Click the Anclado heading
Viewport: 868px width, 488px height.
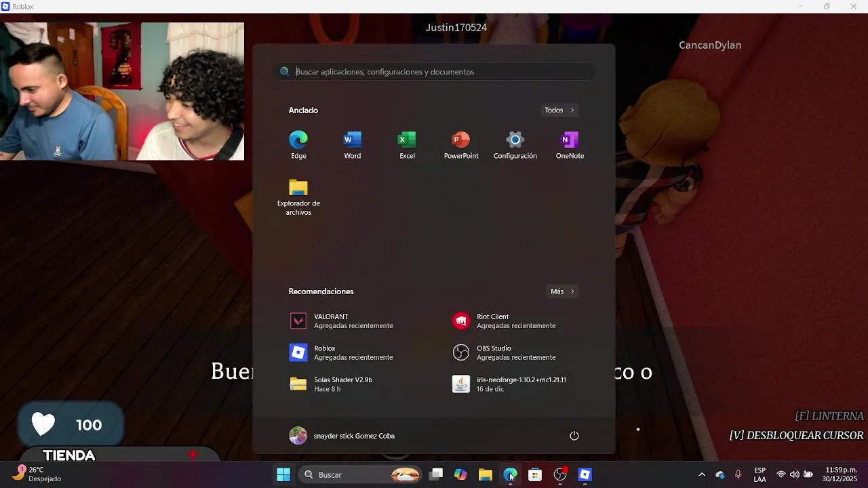click(303, 110)
